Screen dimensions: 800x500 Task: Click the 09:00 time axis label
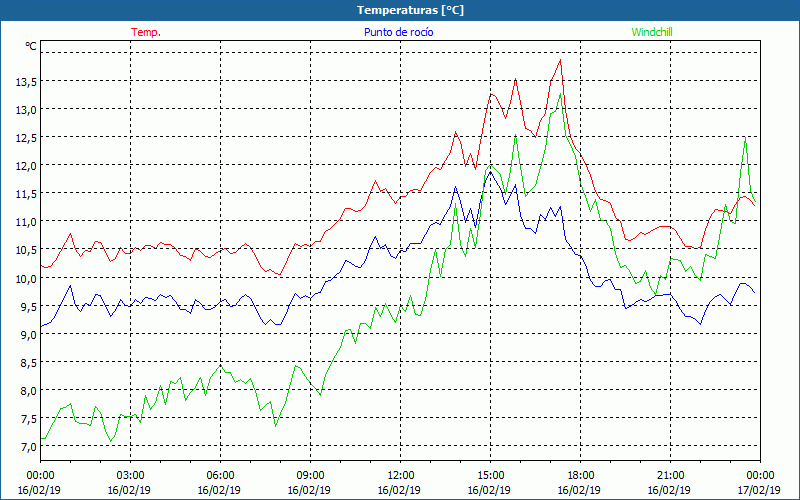point(310,476)
